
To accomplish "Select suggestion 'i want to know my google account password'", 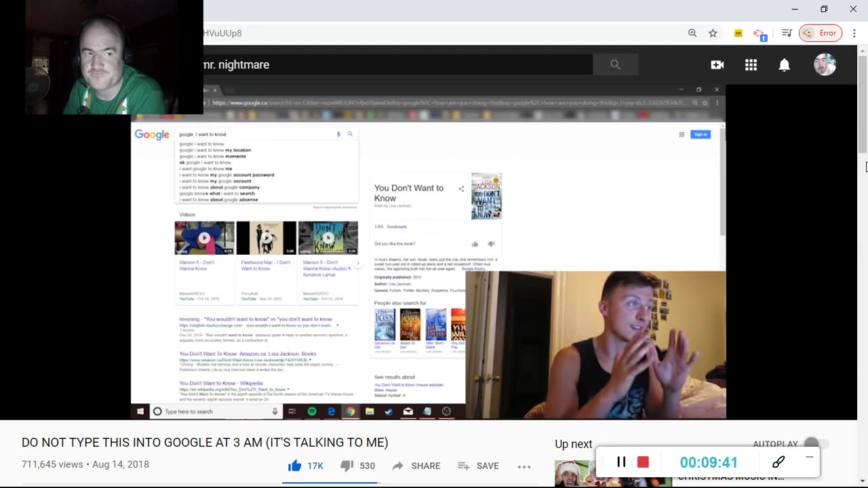I will 226,175.
